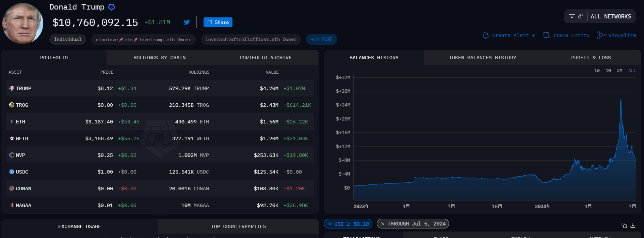The width and height of the screenshot is (644, 238).
Task: Click the copy transactions icon
Action: click(624, 225)
